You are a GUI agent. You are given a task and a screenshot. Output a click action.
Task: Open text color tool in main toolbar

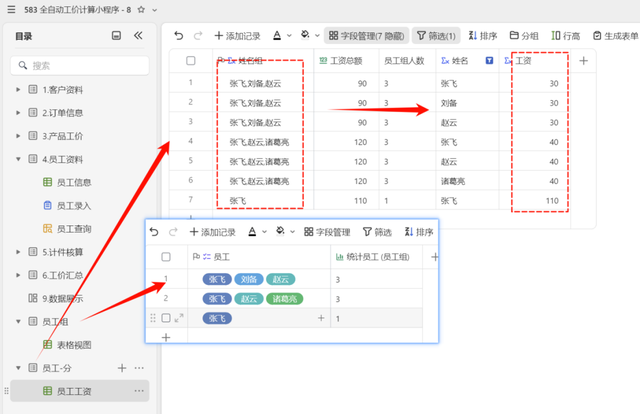(277, 36)
